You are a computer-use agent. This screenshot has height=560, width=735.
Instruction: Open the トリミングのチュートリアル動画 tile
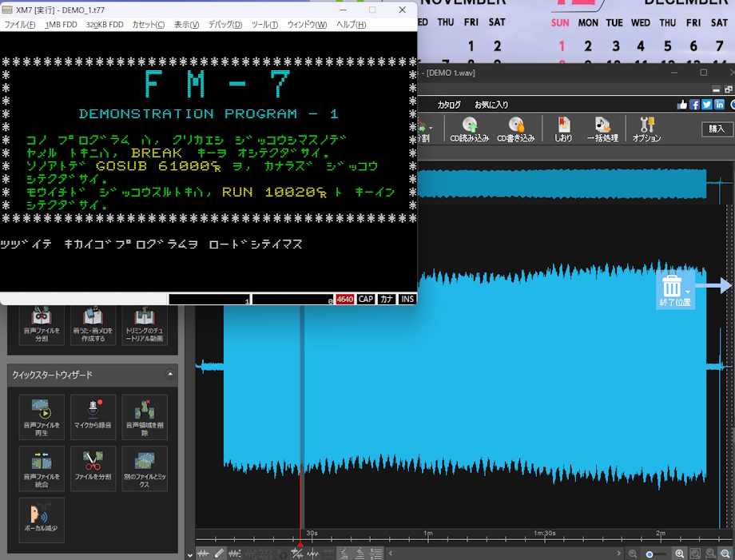pyautogui.click(x=145, y=325)
